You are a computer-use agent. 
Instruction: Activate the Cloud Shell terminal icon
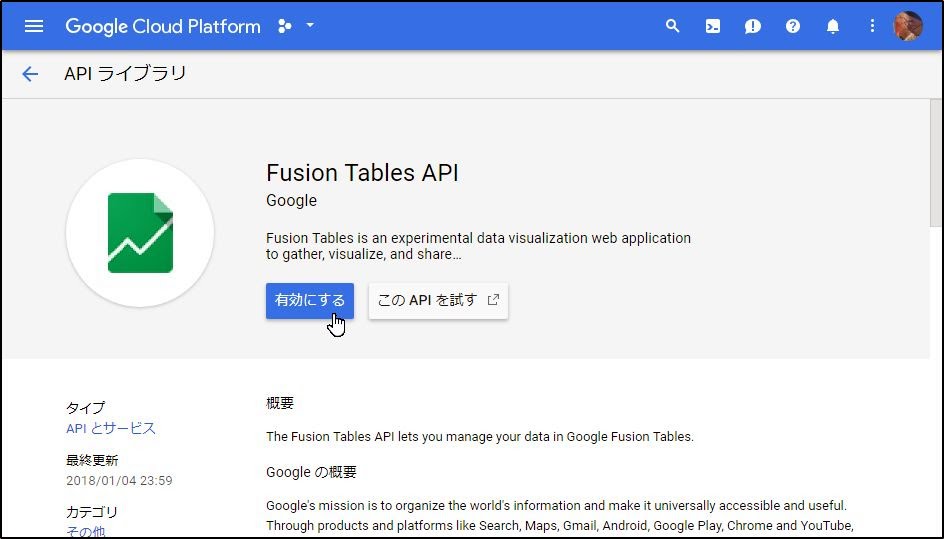point(713,26)
